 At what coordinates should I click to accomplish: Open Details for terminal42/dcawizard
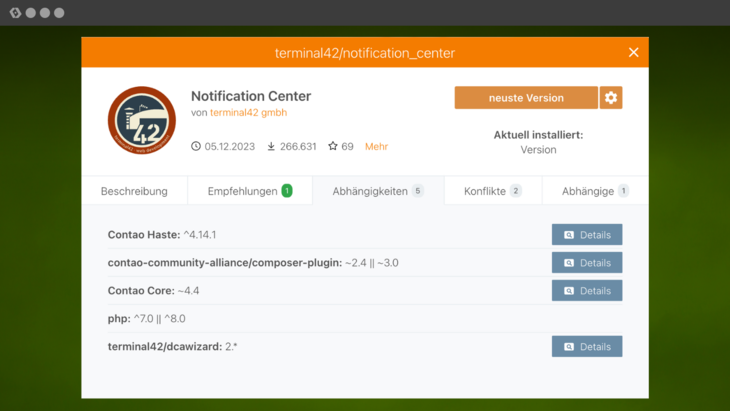[586, 347]
